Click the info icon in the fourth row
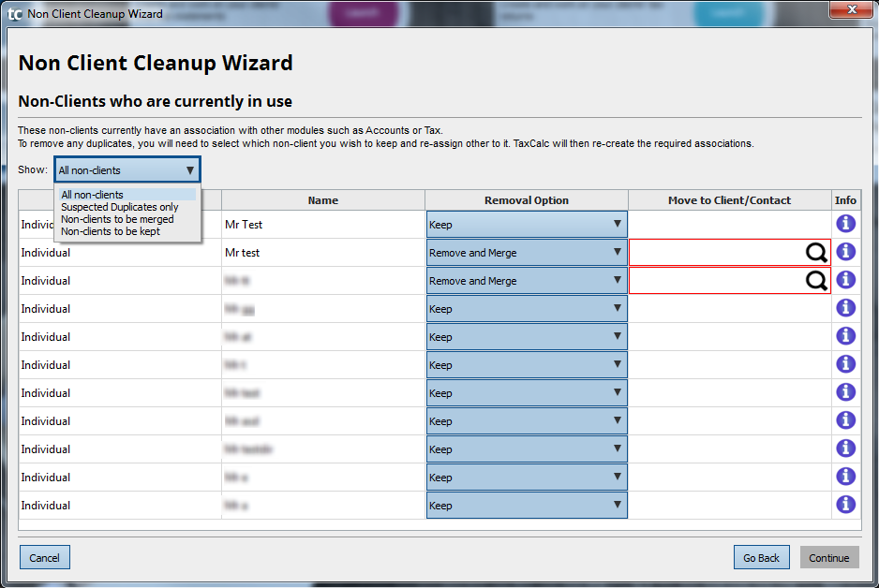The height and width of the screenshot is (588, 879). click(845, 308)
